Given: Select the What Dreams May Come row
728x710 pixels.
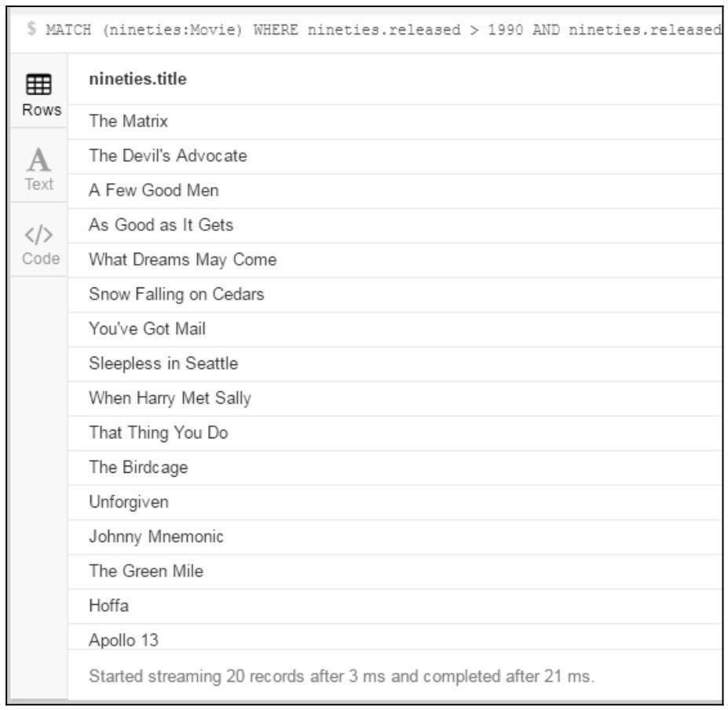Looking at the screenshot, I should coord(395,260).
